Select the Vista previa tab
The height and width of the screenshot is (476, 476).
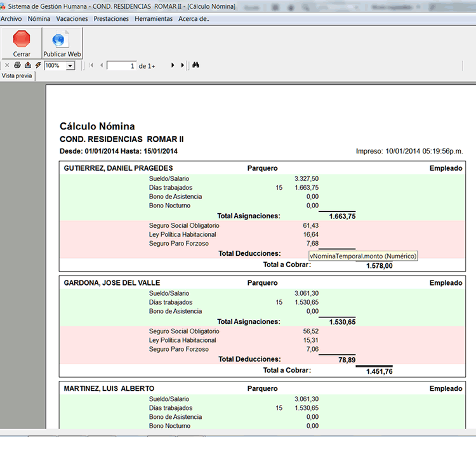tap(17, 76)
